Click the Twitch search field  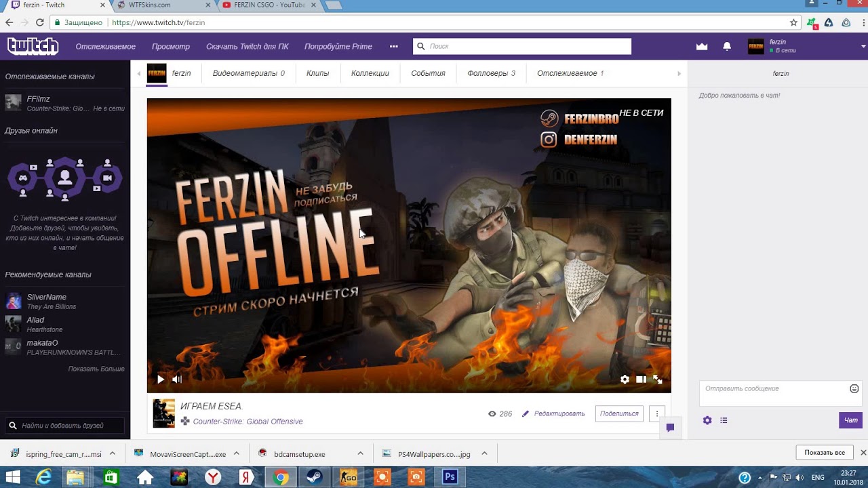[522, 46]
